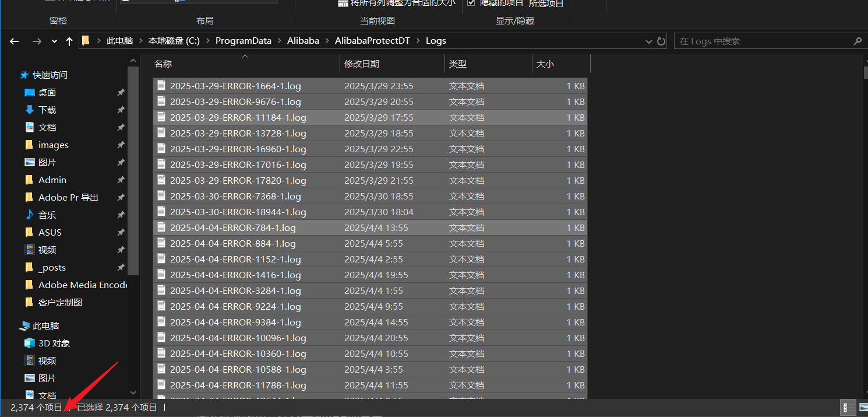Screen dimensions: 868x417
Task: Sort files by modified date (修改日期) column
Action: click(362, 64)
